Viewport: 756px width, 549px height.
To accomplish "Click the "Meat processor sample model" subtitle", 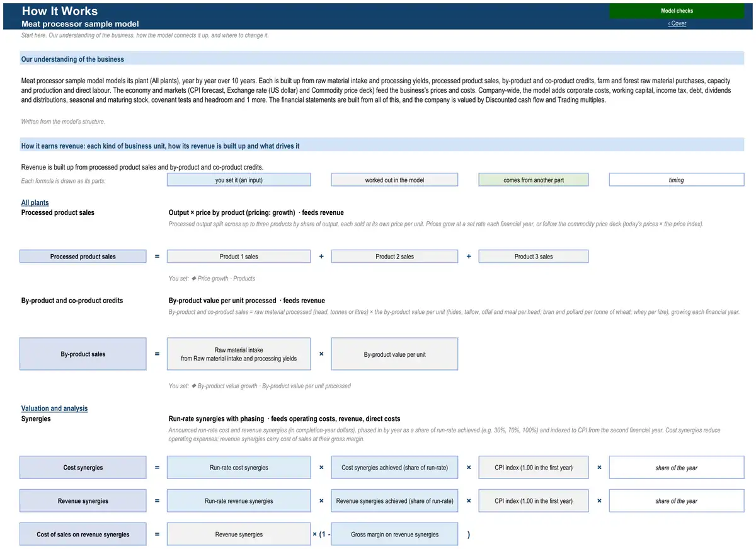I will [x=80, y=24].
